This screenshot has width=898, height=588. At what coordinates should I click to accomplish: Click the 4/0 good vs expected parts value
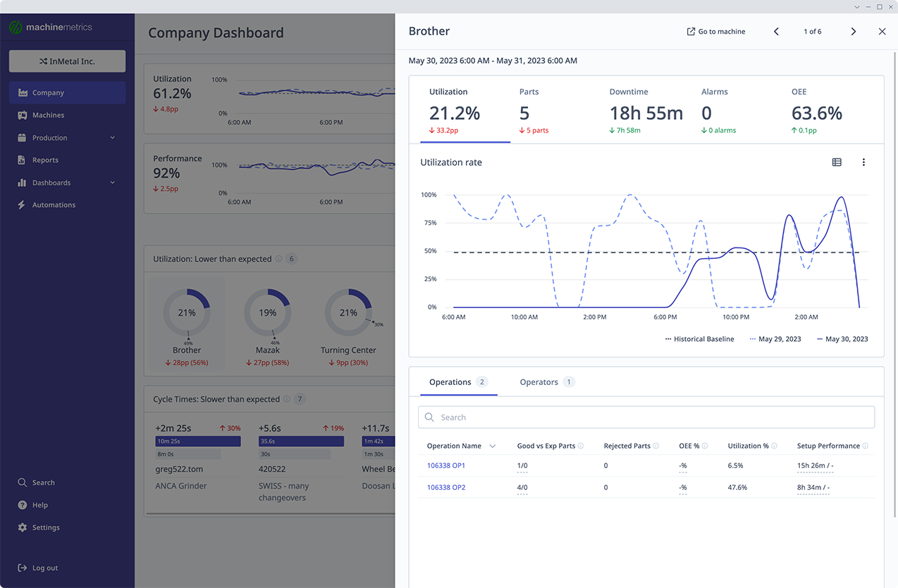click(522, 487)
